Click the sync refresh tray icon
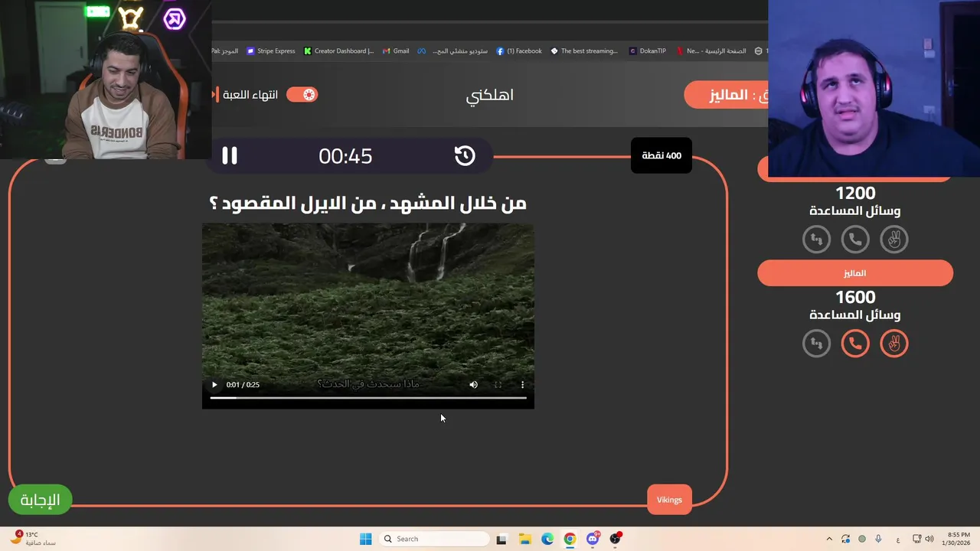This screenshot has height=551, width=980. point(845,539)
